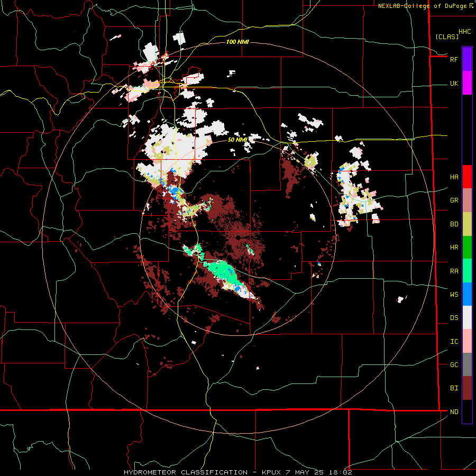Click the HR legend label

pos(454,248)
